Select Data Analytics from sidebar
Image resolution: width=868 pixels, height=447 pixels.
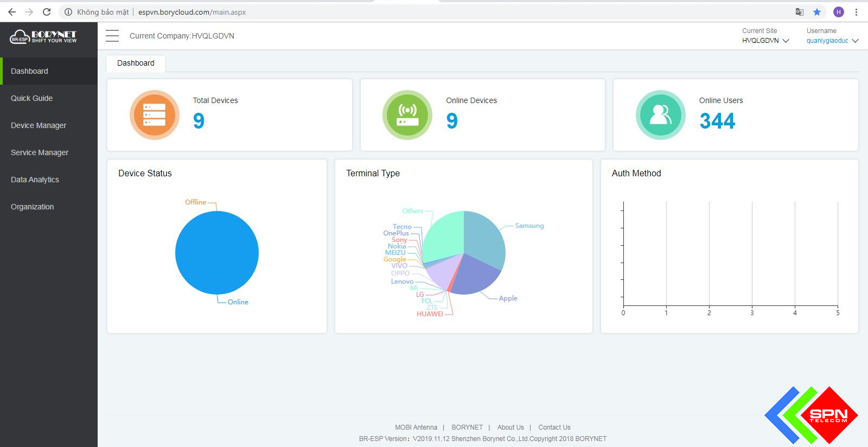tap(35, 180)
